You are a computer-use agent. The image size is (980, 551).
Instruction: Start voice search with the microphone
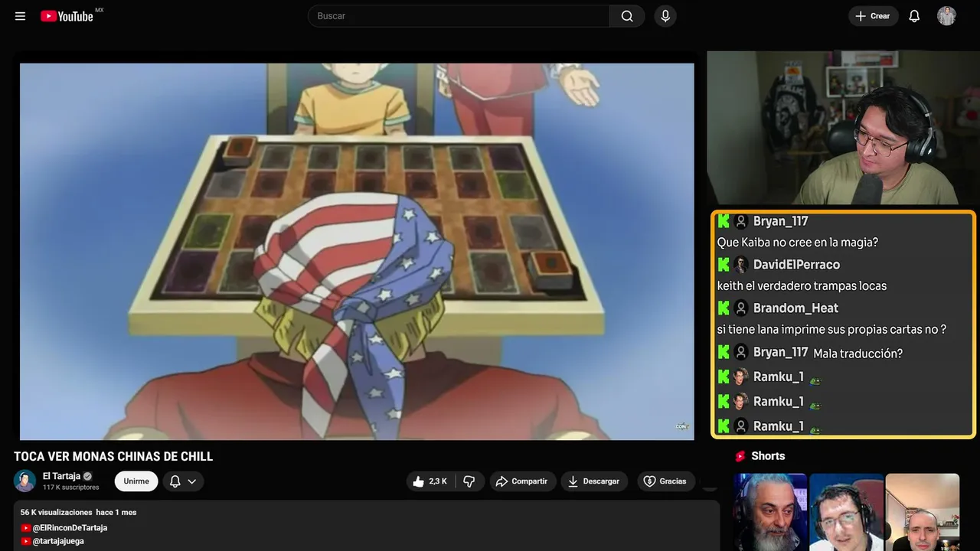pos(665,16)
